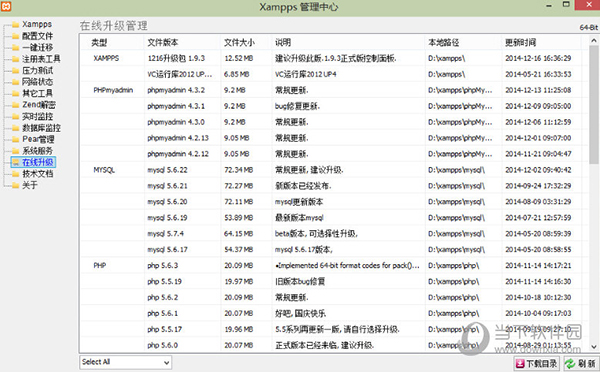Select 网络状态 in the sidebar
This screenshot has height=372, width=600.
click(x=37, y=82)
